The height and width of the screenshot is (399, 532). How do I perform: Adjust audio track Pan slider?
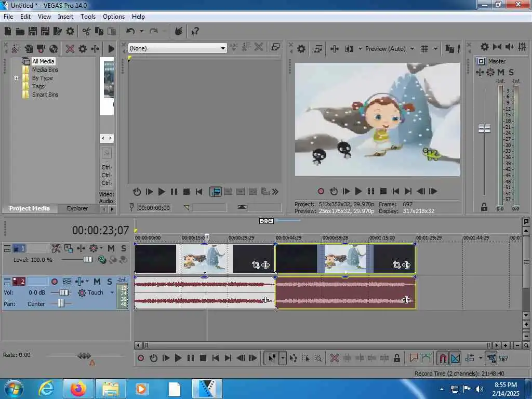coord(61,303)
